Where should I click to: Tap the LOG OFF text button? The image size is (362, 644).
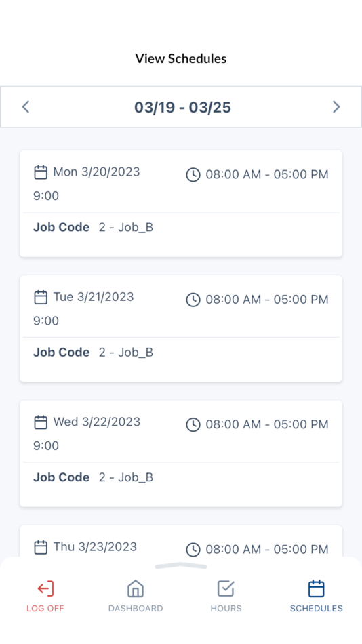pyautogui.click(x=45, y=608)
